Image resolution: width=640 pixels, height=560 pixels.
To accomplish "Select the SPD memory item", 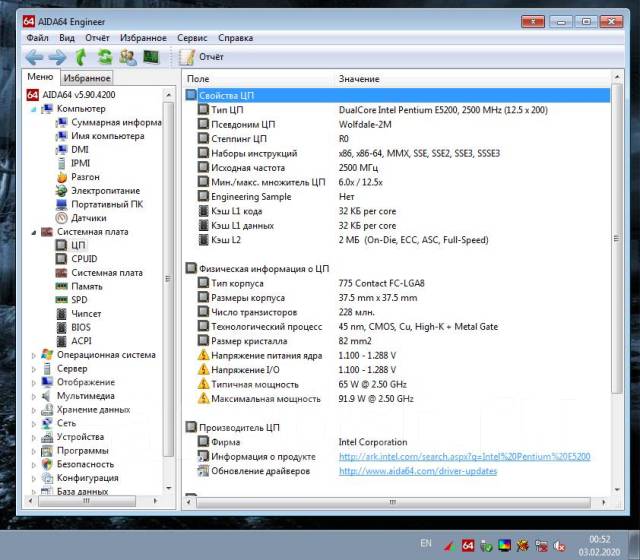I will (x=79, y=299).
